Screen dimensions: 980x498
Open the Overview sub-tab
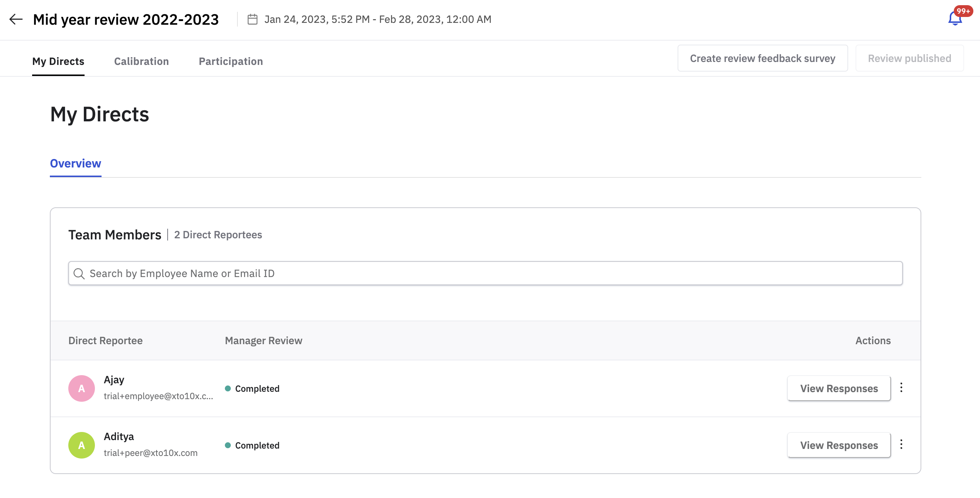(x=75, y=163)
